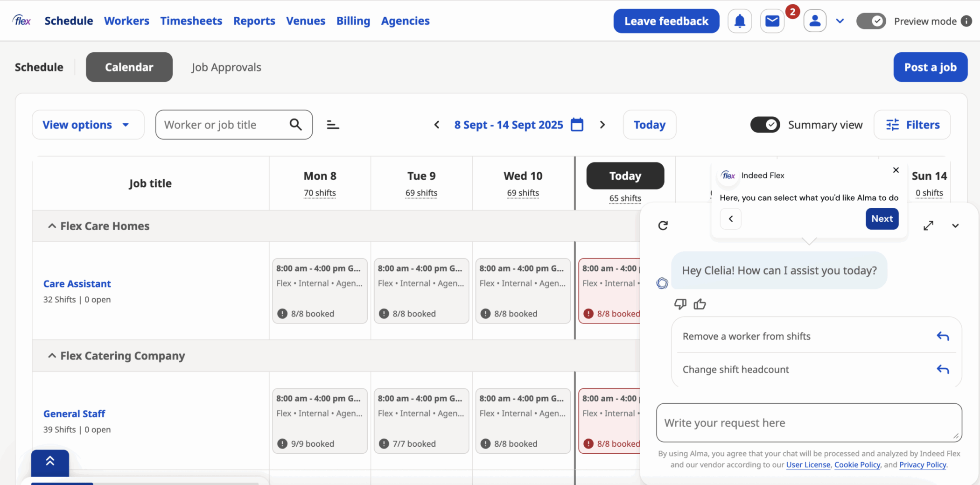This screenshot has width=980, height=485.
Task: Open the user profile icon
Action: coord(815,21)
